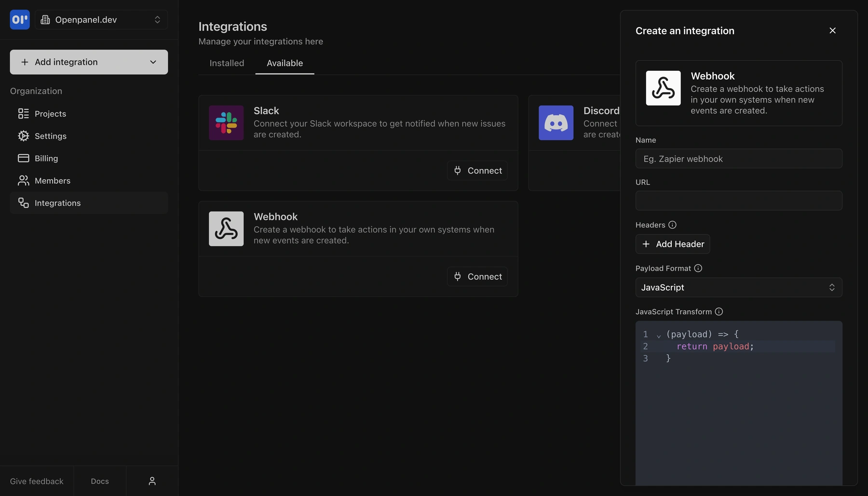Select the Available tab

tap(285, 63)
